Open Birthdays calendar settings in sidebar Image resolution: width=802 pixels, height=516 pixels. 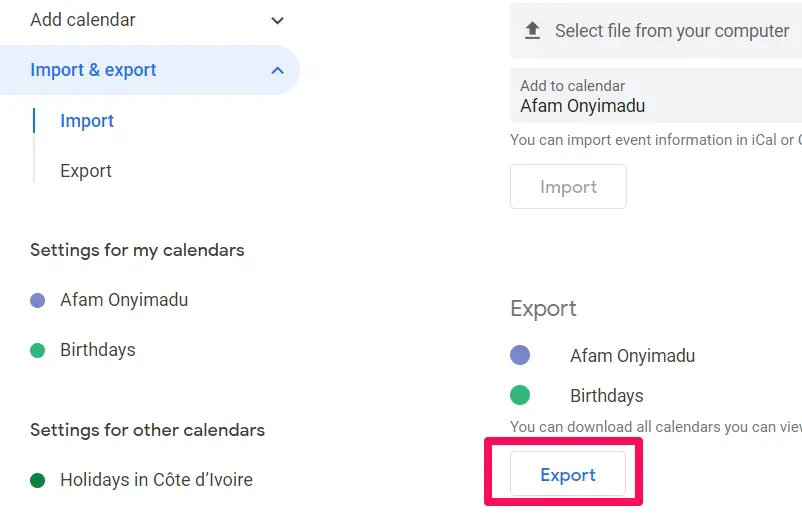point(98,350)
